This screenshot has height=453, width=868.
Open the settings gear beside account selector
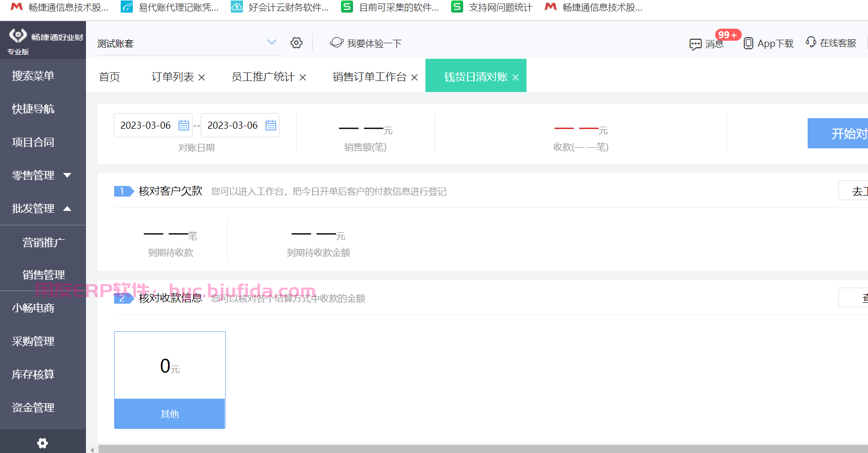[x=297, y=43]
